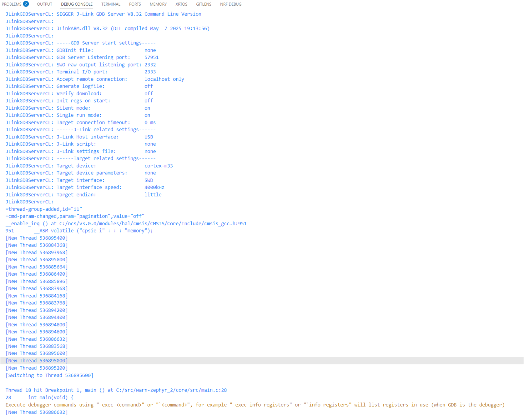524x420 pixels.
Task: Click the Target endian little line
Action: (x=83, y=195)
